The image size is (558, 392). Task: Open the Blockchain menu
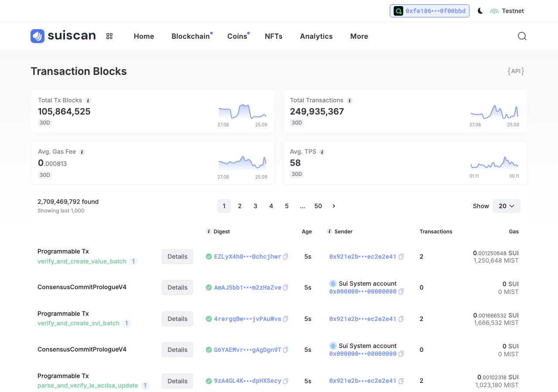(x=191, y=36)
